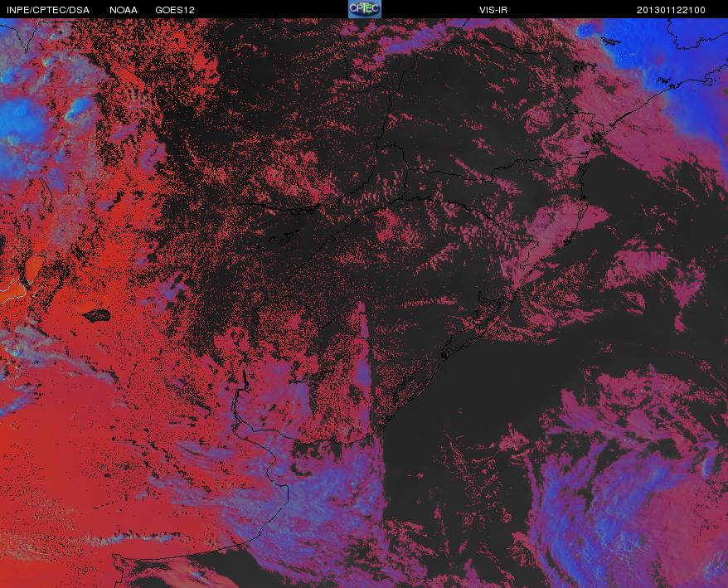
Task: Select the orange patch at the left edge
Action: [x=32, y=269]
